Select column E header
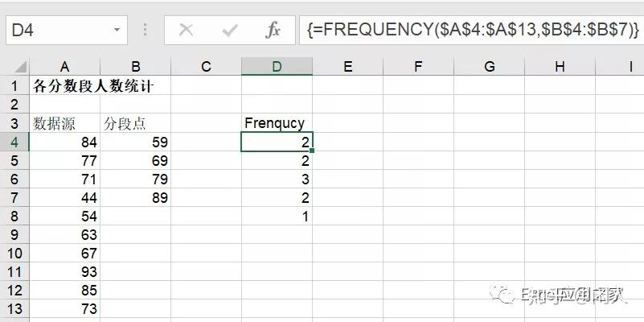The image size is (644, 322). [x=348, y=67]
